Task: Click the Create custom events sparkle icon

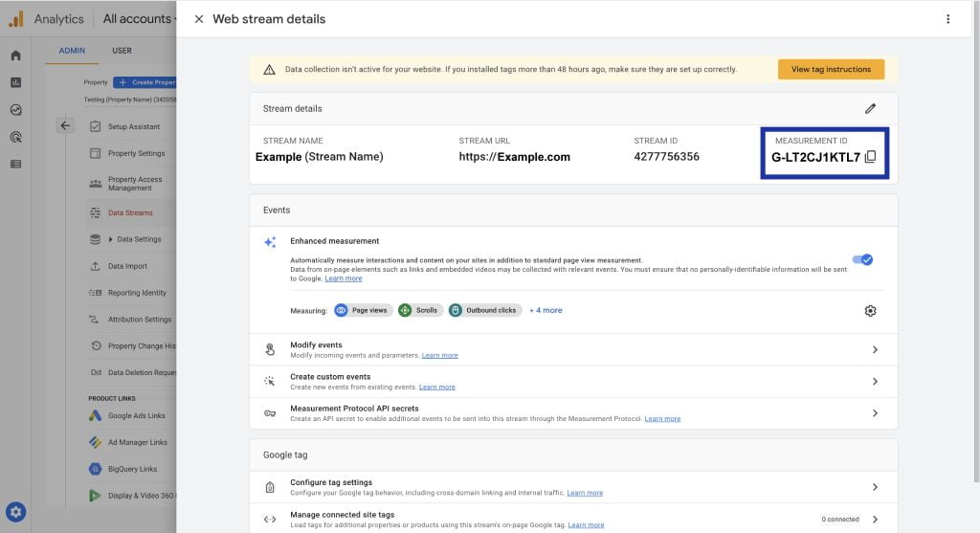Action: click(269, 381)
